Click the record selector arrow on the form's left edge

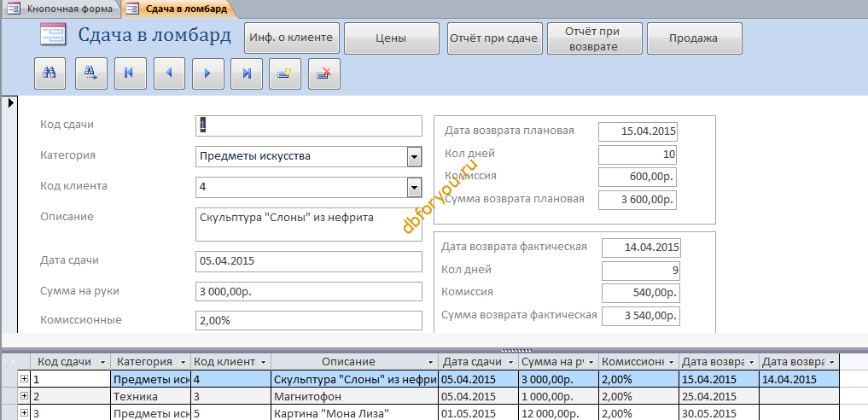coord(10,102)
